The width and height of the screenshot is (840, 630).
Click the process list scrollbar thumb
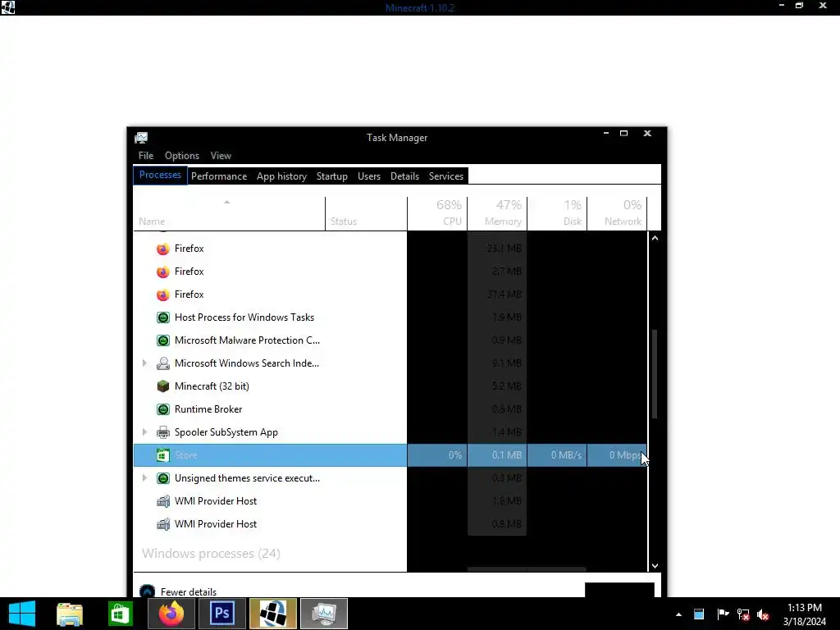(655, 374)
